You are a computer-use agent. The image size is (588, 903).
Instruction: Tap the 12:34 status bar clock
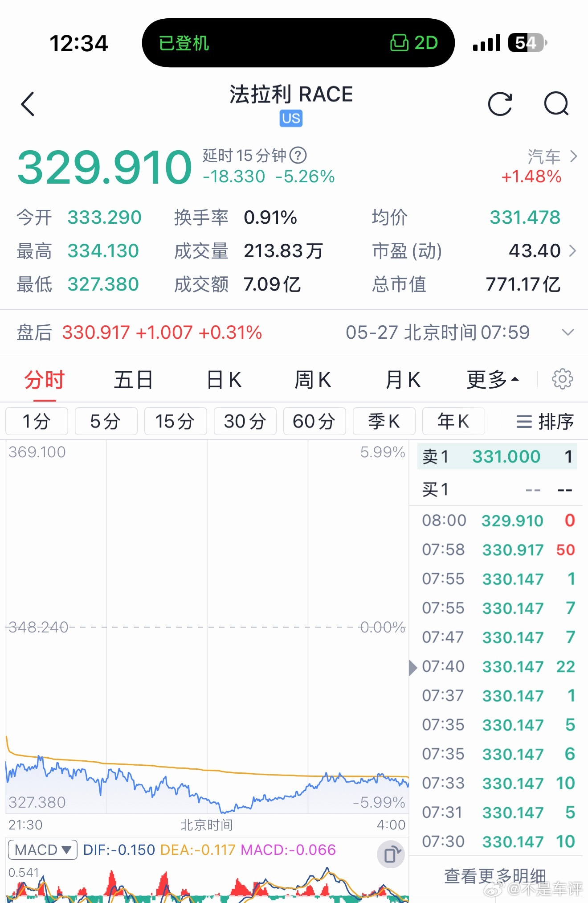tap(79, 44)
